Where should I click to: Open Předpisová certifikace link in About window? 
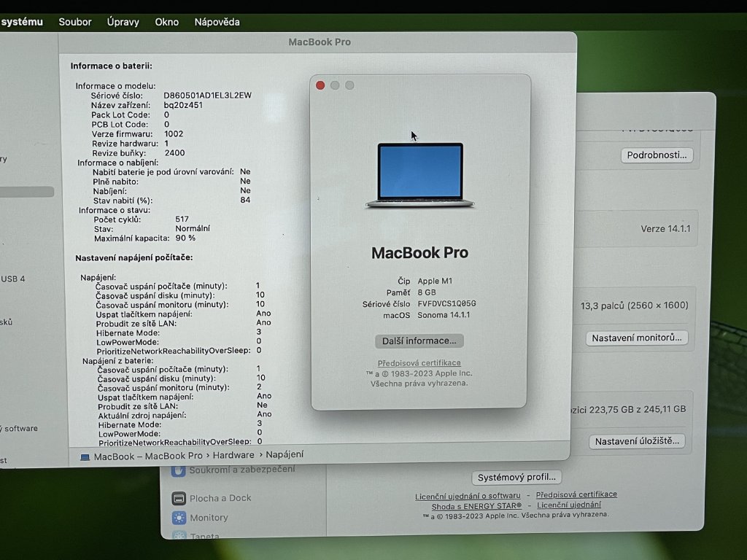[419, 363]
